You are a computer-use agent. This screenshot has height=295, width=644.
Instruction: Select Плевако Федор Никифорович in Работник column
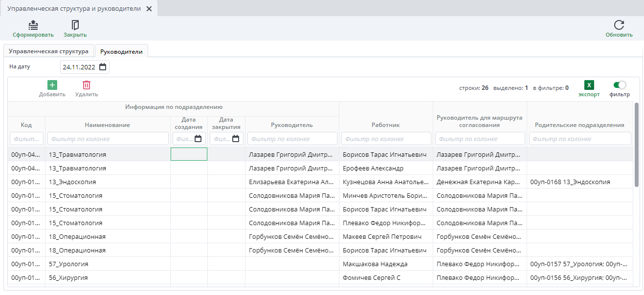(386, 223)
